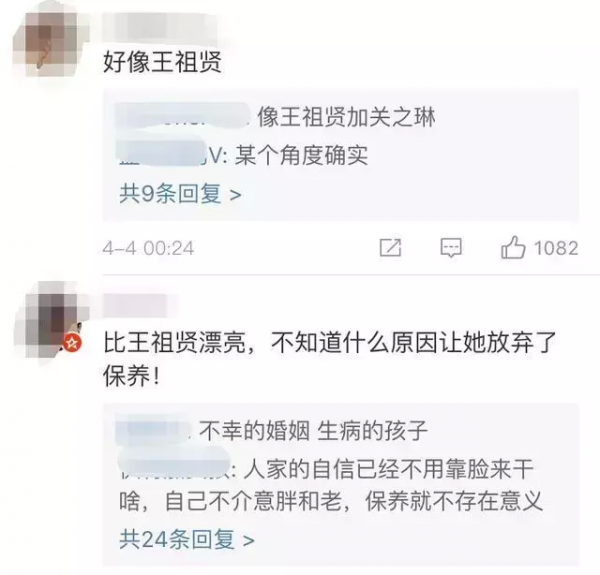This screenshot has height=575, width=600.
Task: Open the second commenter's pixelated avatar
Action: coord(48,320)
